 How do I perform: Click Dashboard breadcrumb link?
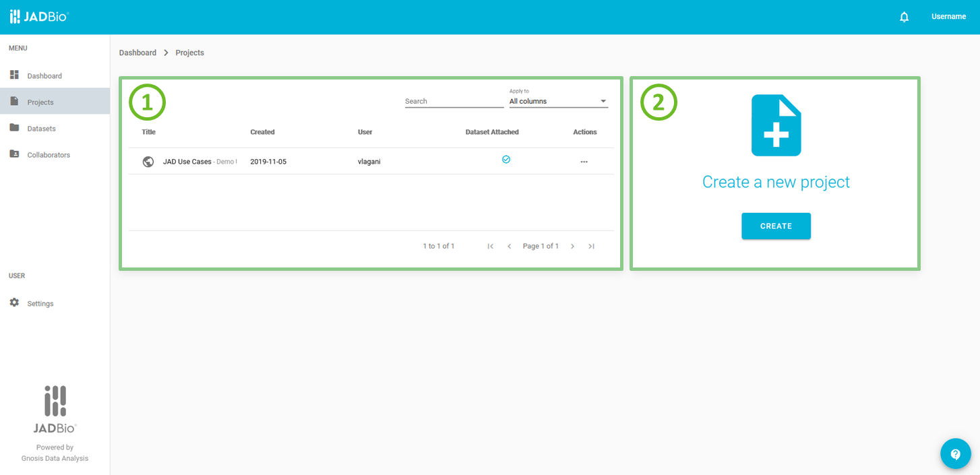coord(137,53)
